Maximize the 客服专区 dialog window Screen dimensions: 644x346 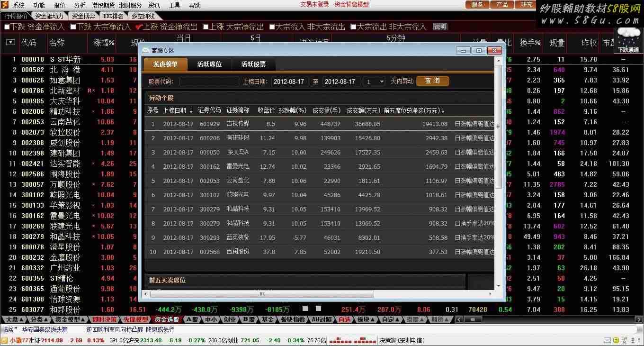[479, 51]
